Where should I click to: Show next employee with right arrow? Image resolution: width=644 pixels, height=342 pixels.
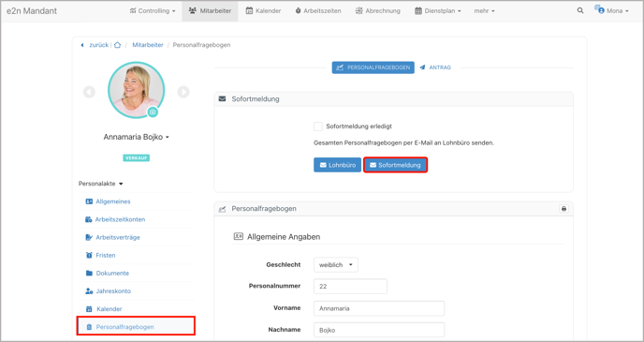[x=183, y=92]
